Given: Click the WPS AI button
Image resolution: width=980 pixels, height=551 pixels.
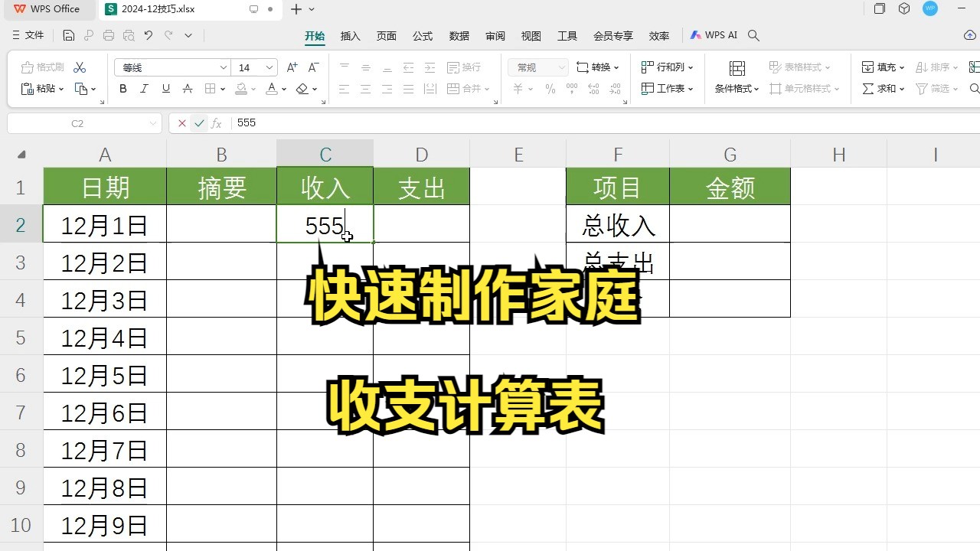Looking at the screenshot, I should 714,35.
